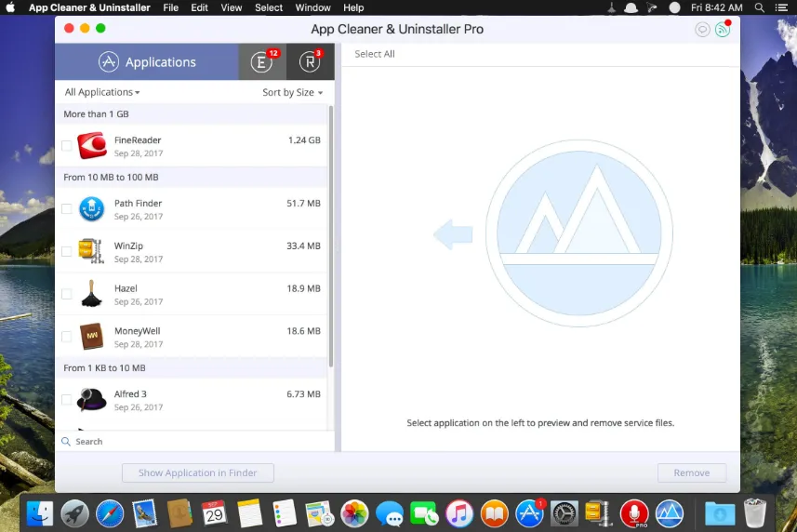Open the chat bubble icon in the title bar

tap(702, 30)
